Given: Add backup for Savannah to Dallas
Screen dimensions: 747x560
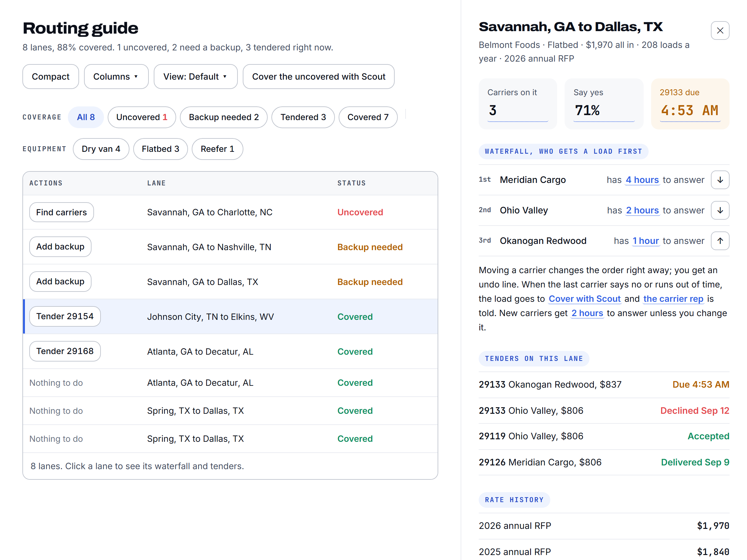Looking at the screenshot, I should 60,282.
